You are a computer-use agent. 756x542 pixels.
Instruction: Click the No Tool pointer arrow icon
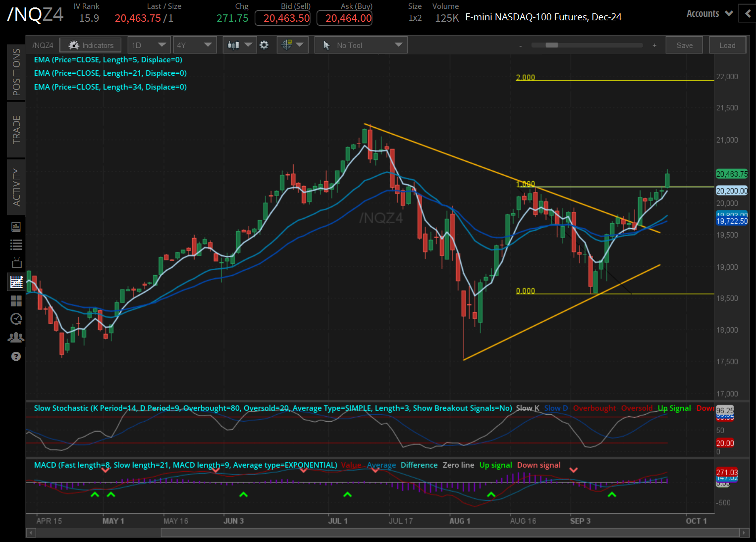326,45
